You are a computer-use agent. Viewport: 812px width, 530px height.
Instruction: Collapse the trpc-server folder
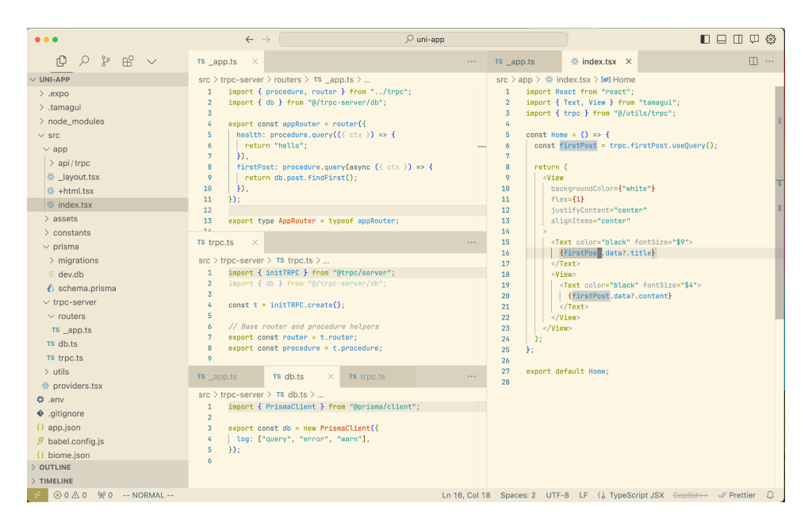(x=108, y=302)
